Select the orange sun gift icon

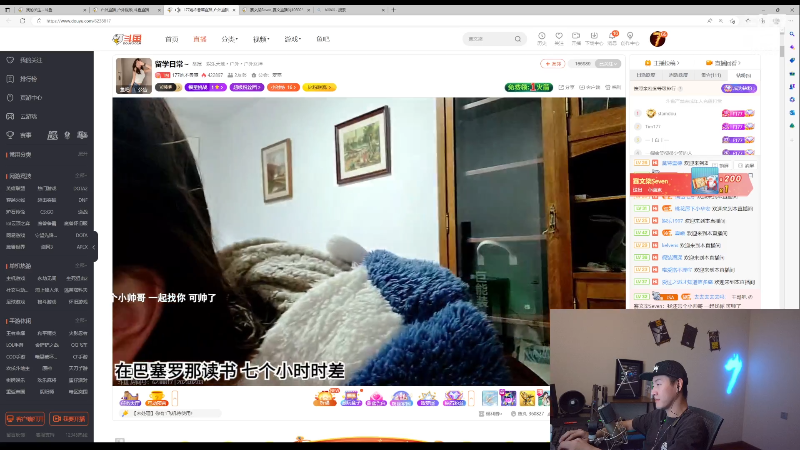(x=325, y=398)
